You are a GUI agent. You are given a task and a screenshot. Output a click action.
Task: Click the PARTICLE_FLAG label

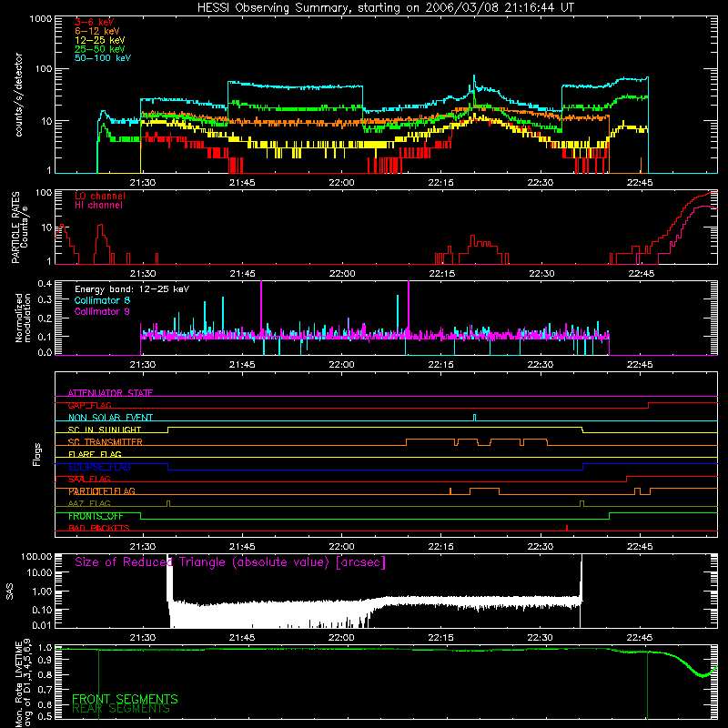click(x=102, y=491)
